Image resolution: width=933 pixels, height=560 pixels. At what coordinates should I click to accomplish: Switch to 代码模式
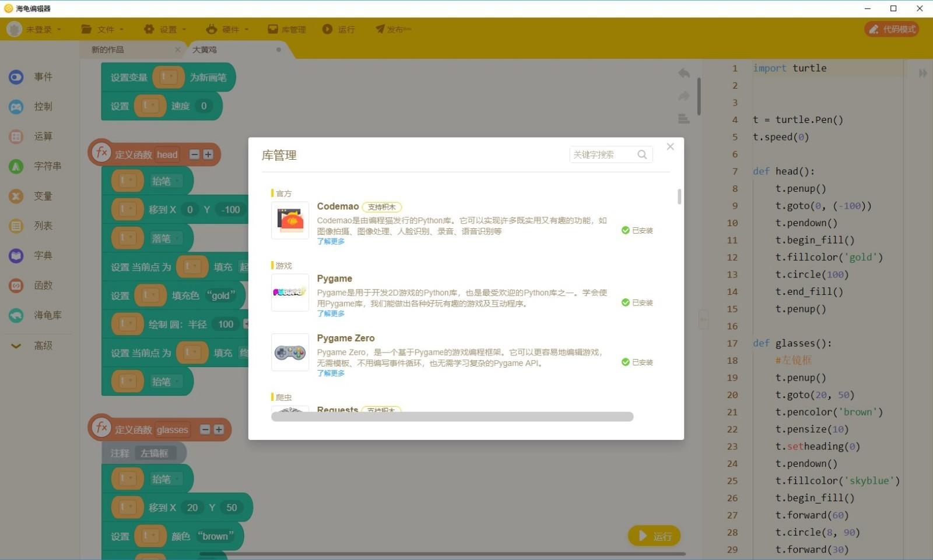point(892,29)
